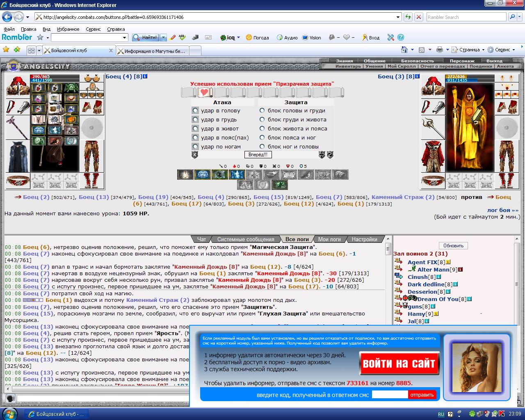Switch to the Чат tab

point(202,239)
